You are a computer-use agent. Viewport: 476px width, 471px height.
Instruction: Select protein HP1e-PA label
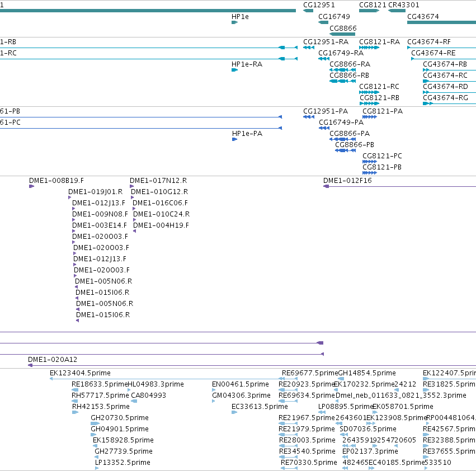point(247,134)
